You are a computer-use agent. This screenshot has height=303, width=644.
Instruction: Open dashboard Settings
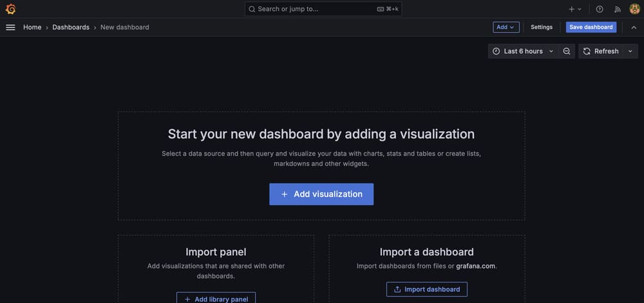(x=542, y=27)
